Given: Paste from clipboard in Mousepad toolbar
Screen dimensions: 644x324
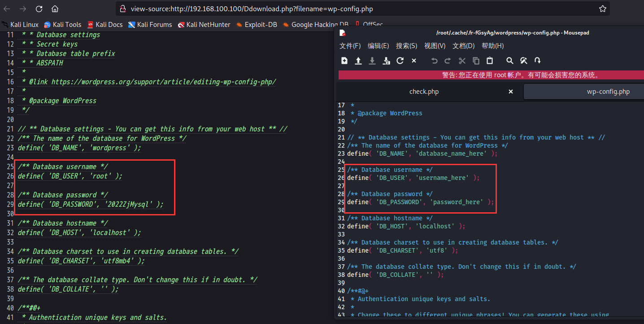Looking at the screenshot, I should 490,61.
